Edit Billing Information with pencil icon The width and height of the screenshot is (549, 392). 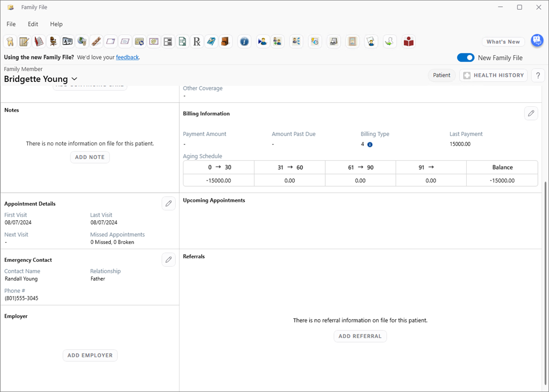pos(531,113)
